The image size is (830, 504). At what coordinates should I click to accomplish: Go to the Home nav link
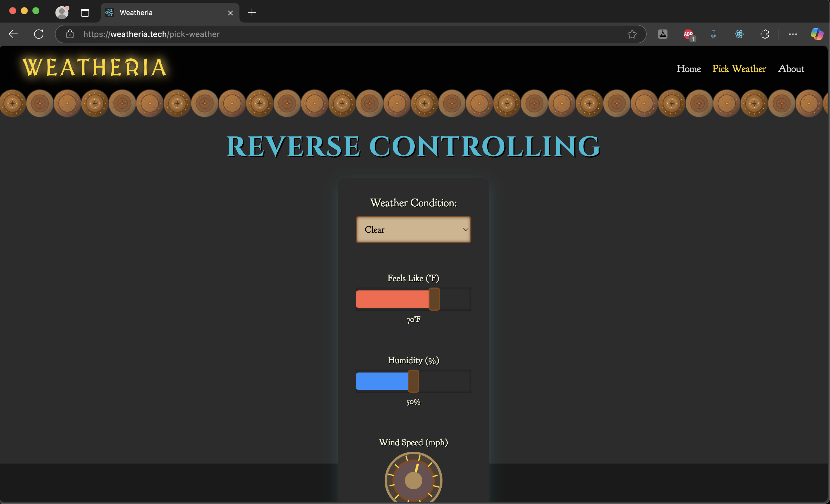(x=689, y=69)
